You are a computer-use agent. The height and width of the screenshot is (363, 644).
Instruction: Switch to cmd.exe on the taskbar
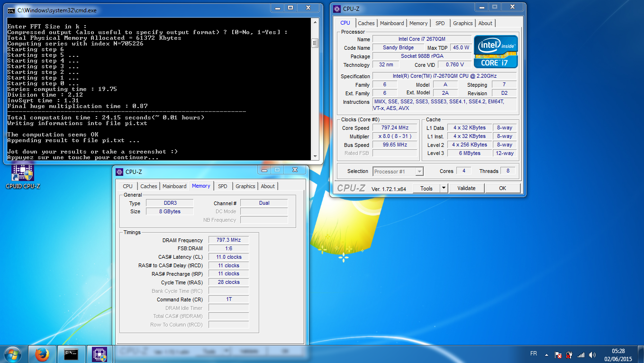(71, 354)
